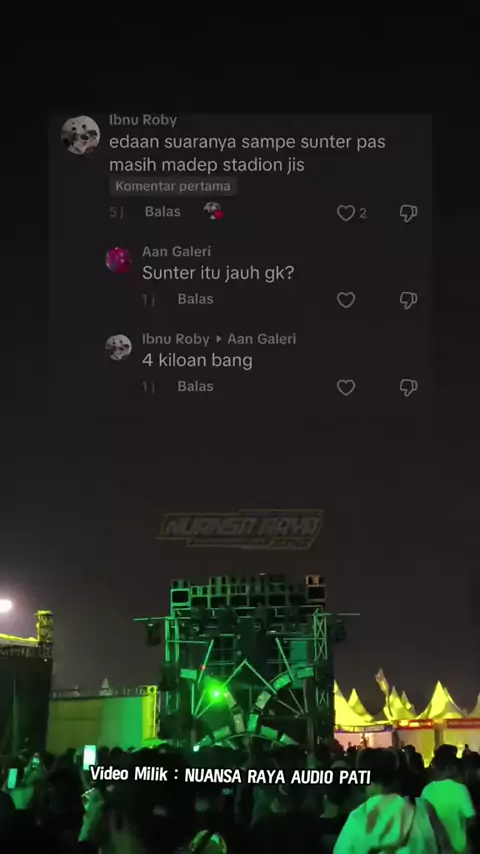Screen dimensions: 480x854
Task: Reply to '4 kiloan bang' via Balas
Action: [195, 387]
